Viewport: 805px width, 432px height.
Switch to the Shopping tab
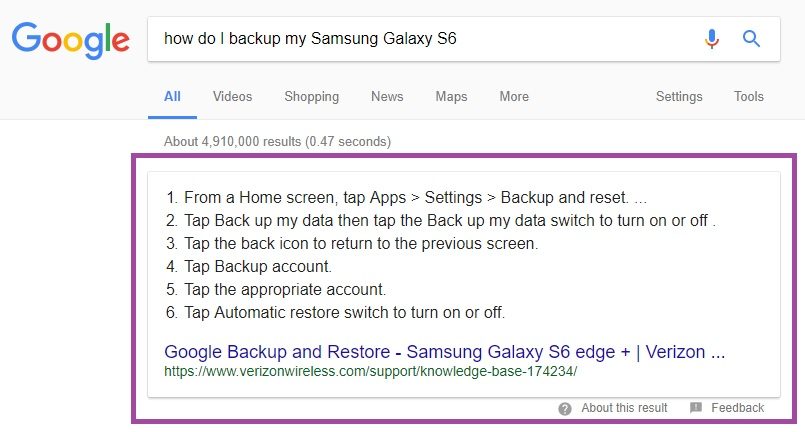[x=312, y=97]
